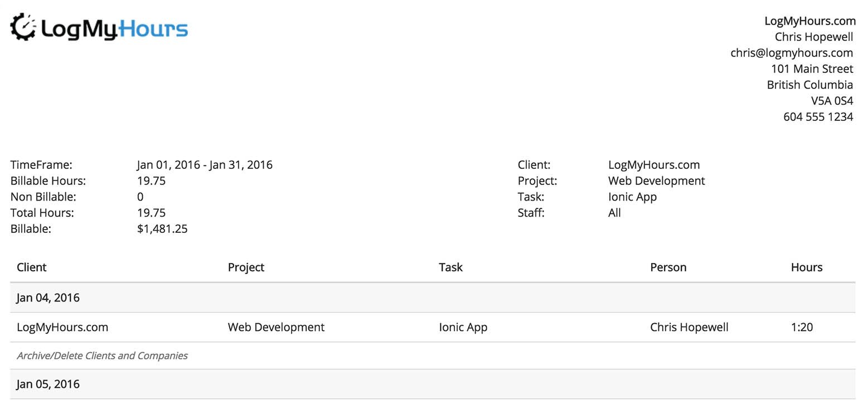Click the LogMyHours.com company name in header
The width and height of the screenshot is (868, 400).
coord(809,21)
